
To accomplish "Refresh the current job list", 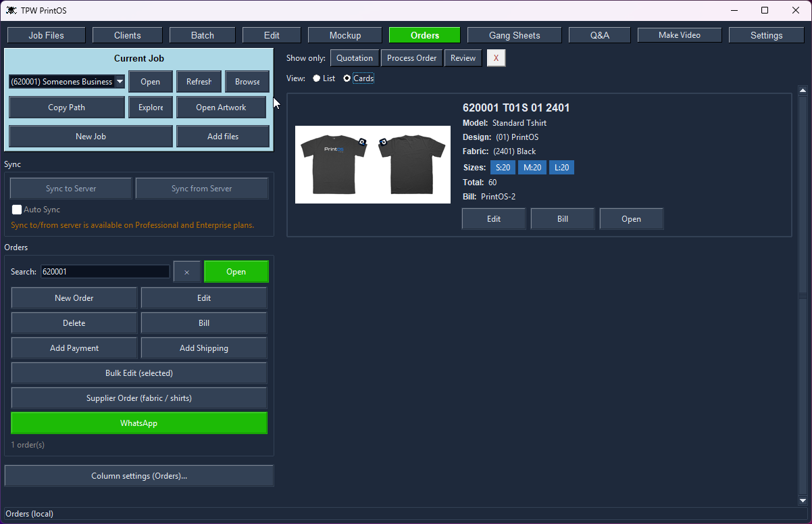I will (199, 82).
